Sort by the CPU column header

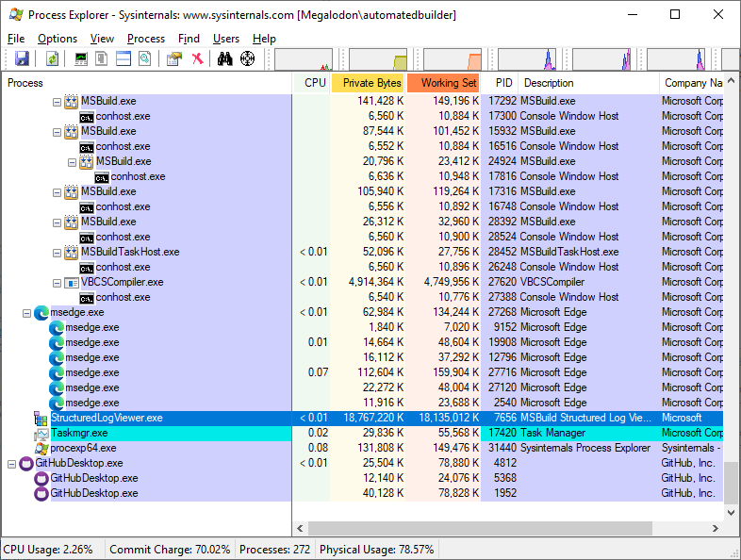312,83
